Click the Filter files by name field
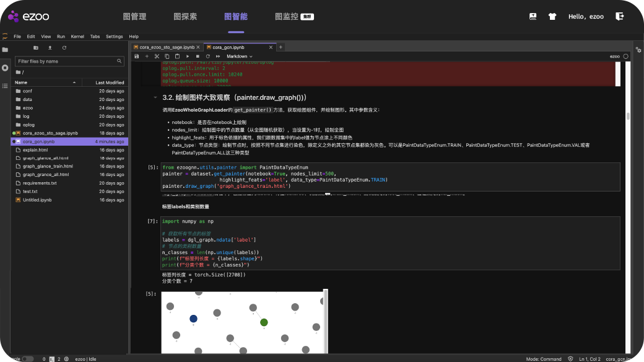The image size is (644, 362). (x=67, y=61)
